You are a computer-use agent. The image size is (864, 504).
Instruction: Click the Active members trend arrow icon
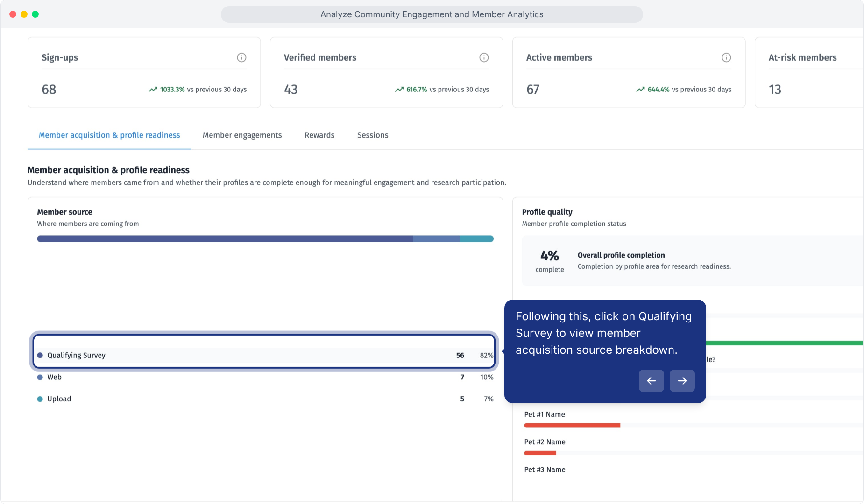pyautogui.click(x=640, y=90)
